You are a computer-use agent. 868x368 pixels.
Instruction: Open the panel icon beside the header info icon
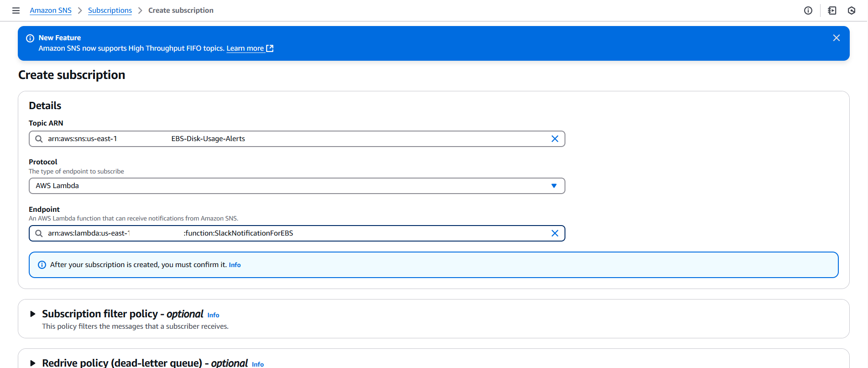point(832,11)
